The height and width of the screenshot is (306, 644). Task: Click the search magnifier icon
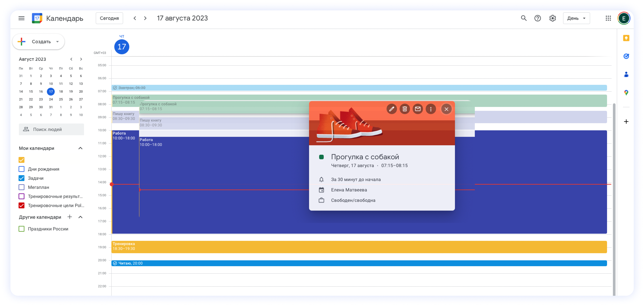(524, 18)
